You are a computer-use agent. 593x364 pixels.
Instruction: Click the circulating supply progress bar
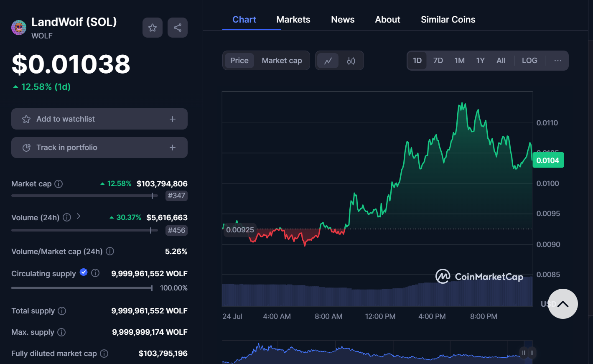coord(82,288)
